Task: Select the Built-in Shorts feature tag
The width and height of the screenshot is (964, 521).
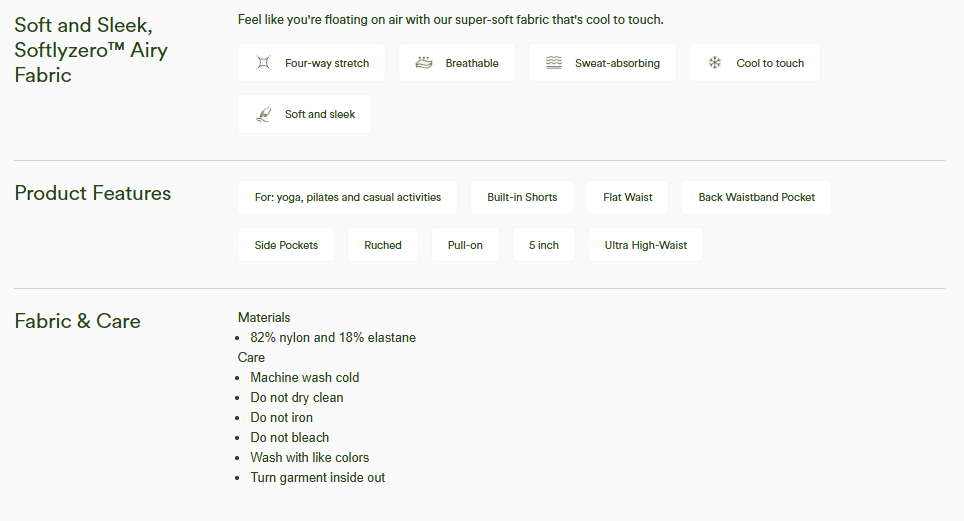Action: tap(522, 197)
